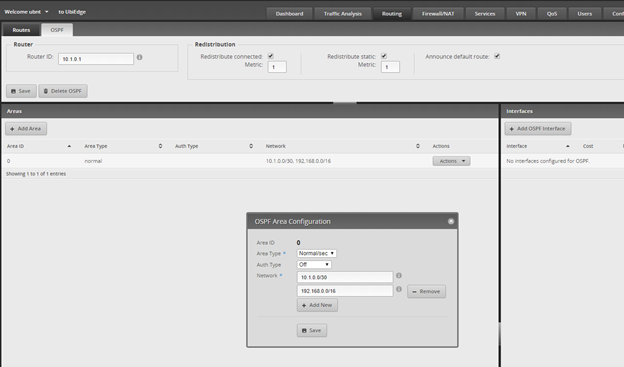This screenshot has height=367, width=624.
Task: Save the OSPF Area Configuration dialog
Action: (x=312, y=330)
